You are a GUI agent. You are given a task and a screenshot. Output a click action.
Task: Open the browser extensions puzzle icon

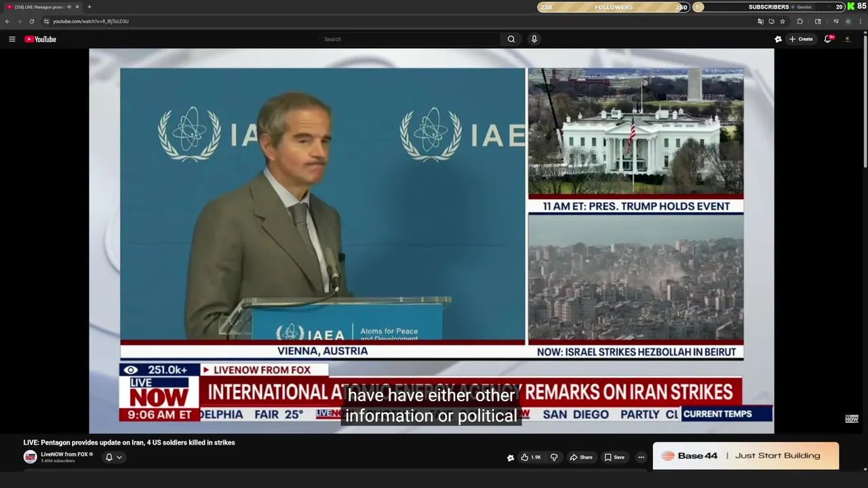800,21
